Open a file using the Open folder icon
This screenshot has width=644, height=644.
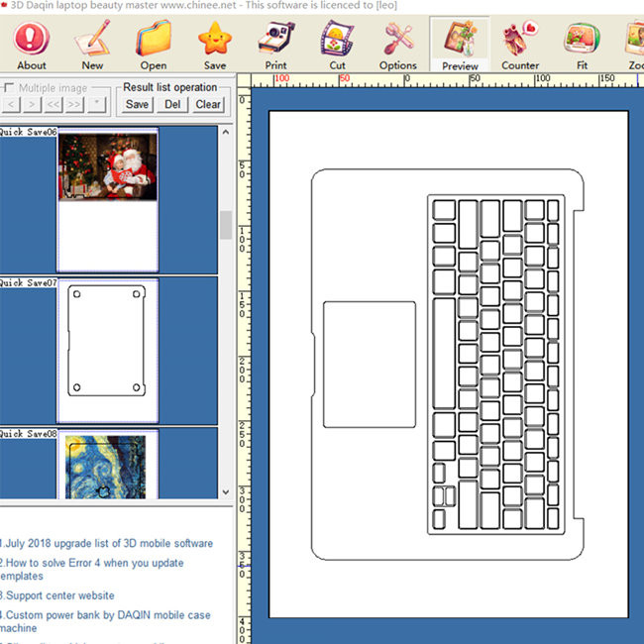coord(154,45)
